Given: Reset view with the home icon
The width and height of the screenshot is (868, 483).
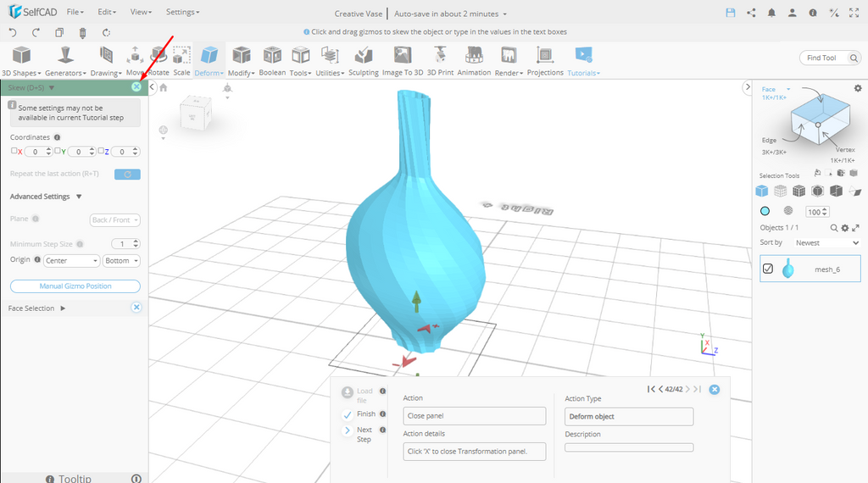Looking at the screenshot, I should 163,87.
